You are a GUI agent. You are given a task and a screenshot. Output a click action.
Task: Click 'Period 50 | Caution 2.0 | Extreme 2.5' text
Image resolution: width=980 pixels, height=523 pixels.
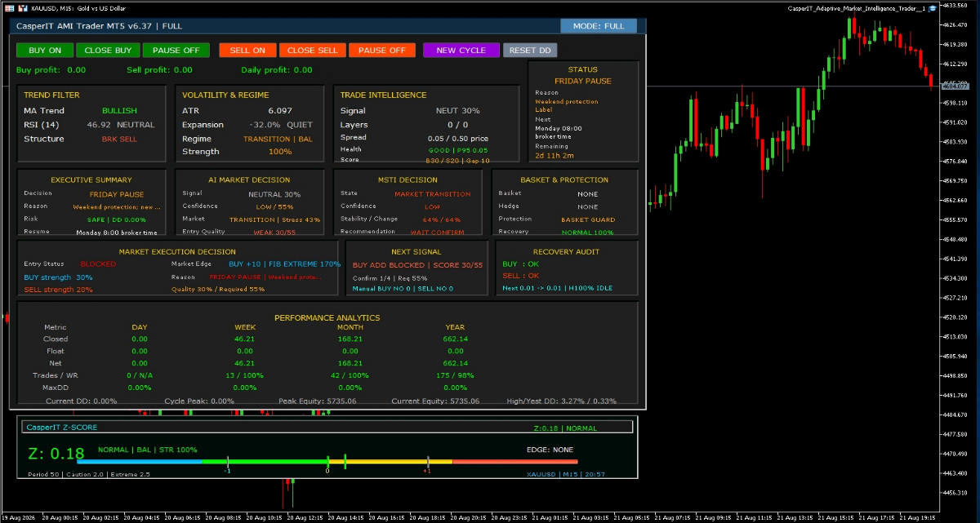(89, 474)
